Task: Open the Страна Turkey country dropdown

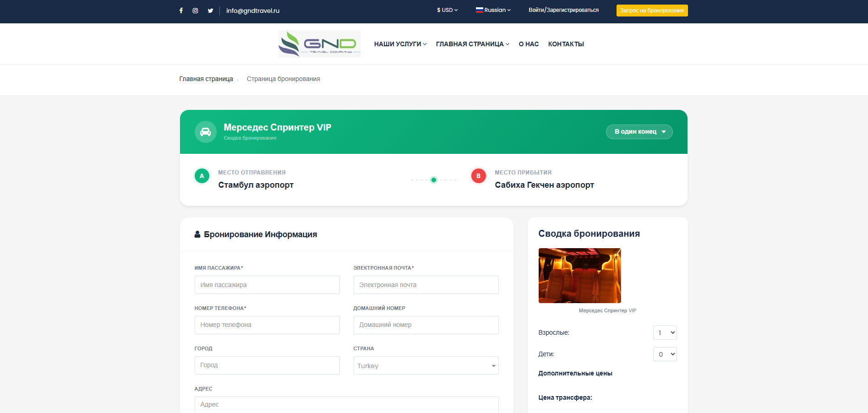Action: pos(426,365)
